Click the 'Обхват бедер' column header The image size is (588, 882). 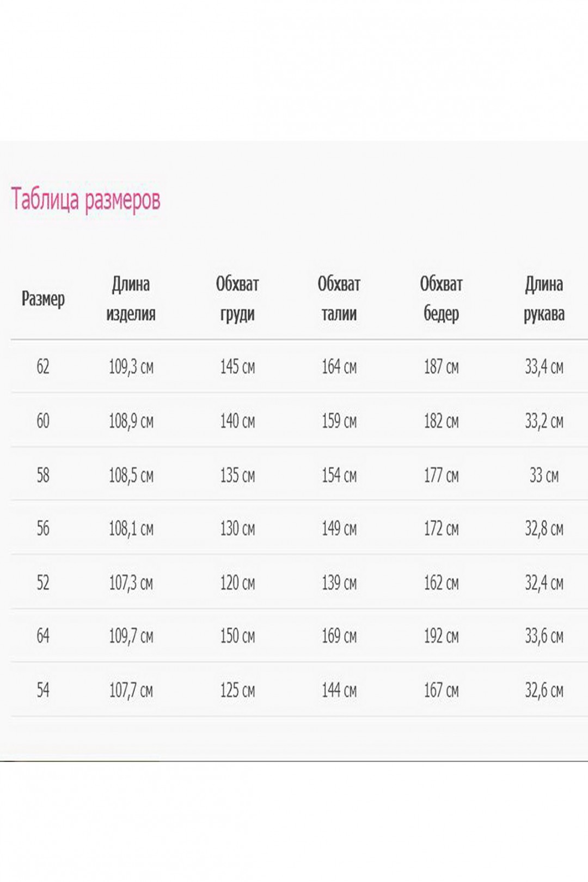441,298
